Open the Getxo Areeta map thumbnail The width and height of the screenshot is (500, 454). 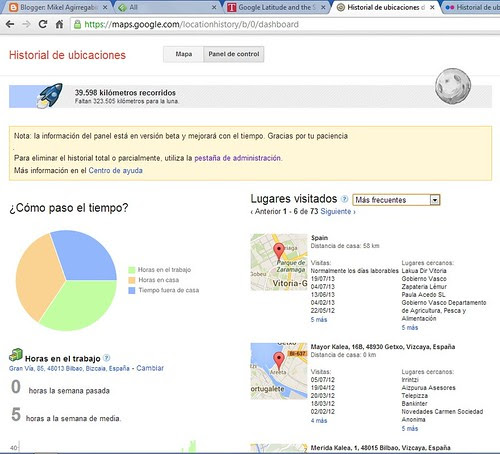click(x=279, y=371)
